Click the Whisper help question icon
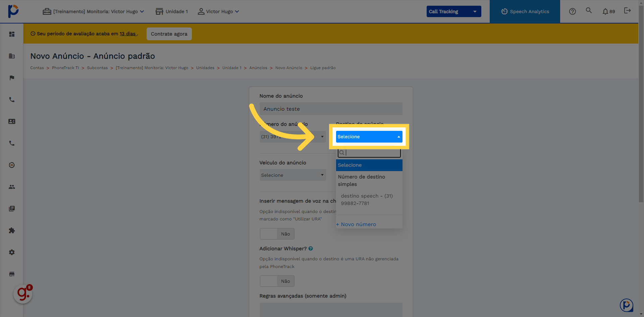This screenshot has width=644, height=317. [x=311, y=249]
